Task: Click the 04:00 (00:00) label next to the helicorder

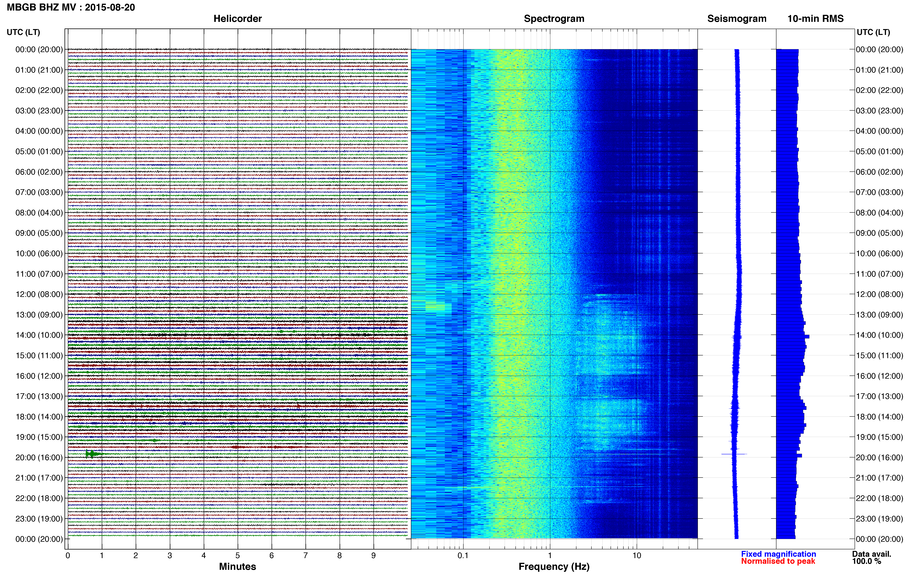Action: pyautogui.click(x=39, y=131)
